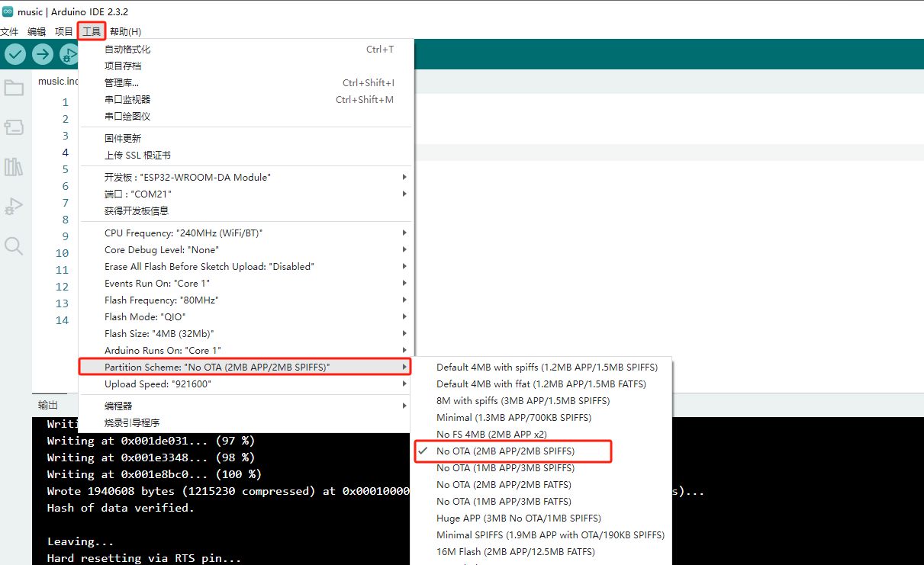The image size is (924, 565).
Task: Click the 'Wrote 1940608 bytes' output line
Action: pos(229,491)
